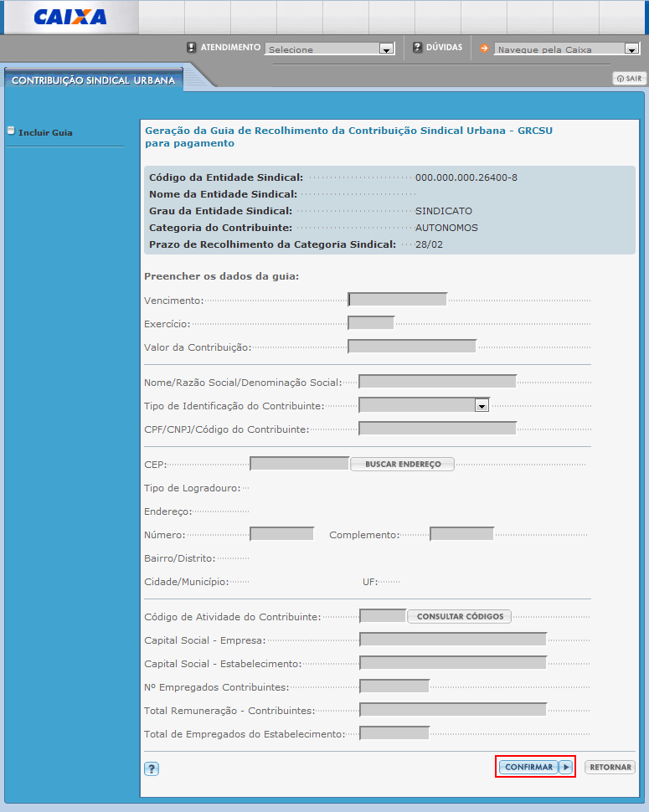The height and width of the screenshot is (812, 649).
Task: Click the DÚVIDAS label
Action: pos(444,47)
